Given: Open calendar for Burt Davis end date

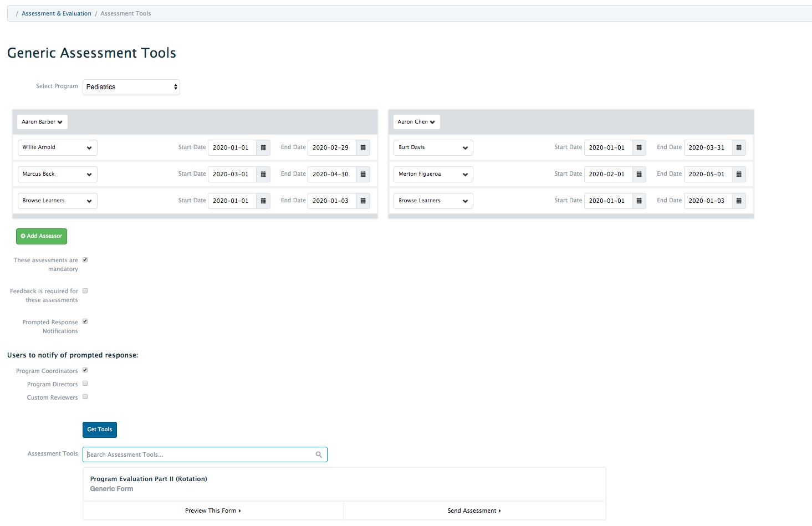Looking at the screenshot, I should (x=739, y=147).
